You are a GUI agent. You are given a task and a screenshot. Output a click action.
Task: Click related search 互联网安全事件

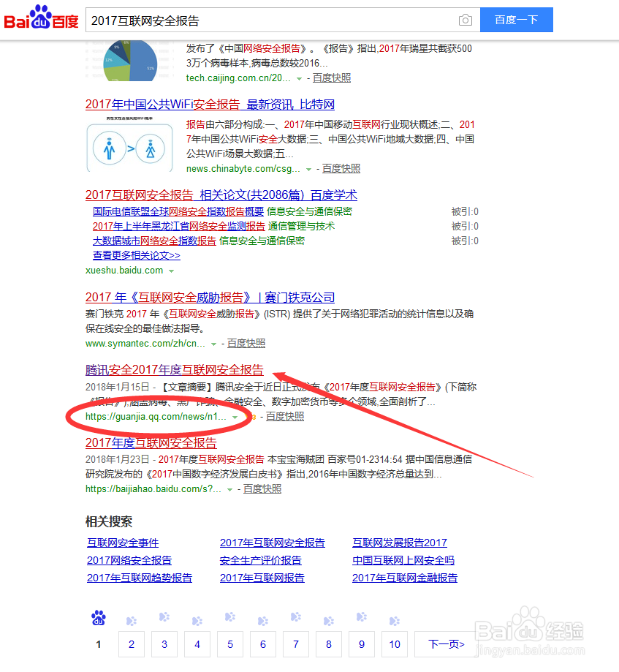(x=123, y=543)
